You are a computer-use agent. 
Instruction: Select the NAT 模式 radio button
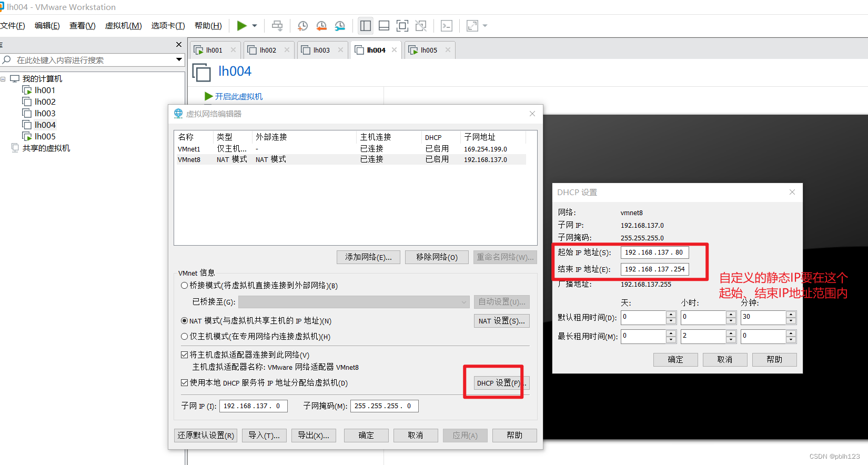pyautogui.click(x=184, y=321)
